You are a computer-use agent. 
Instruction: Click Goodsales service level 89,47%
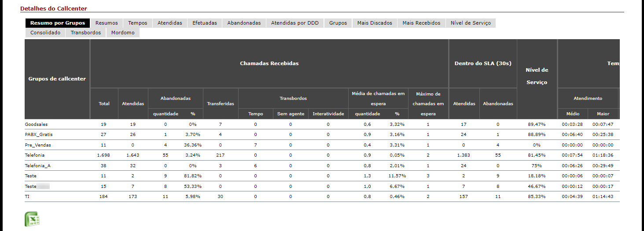[537, 125]
